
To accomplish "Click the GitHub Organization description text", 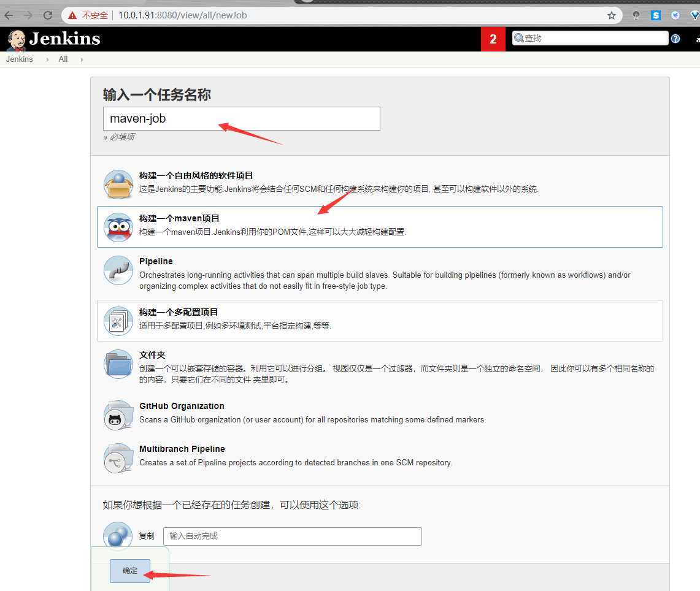I will 312,420.
